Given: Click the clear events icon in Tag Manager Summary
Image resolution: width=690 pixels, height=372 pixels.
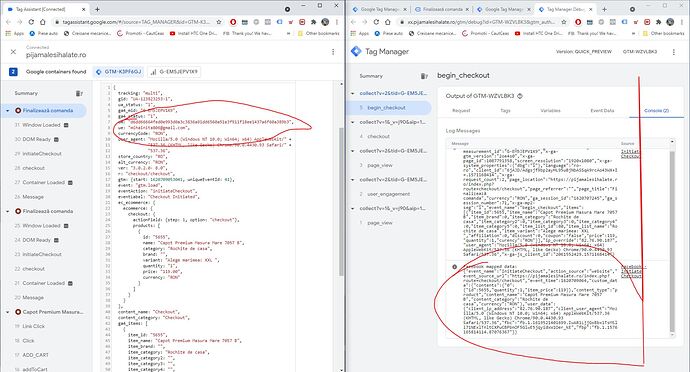Looking at the screenshot, I should [424, 76].
